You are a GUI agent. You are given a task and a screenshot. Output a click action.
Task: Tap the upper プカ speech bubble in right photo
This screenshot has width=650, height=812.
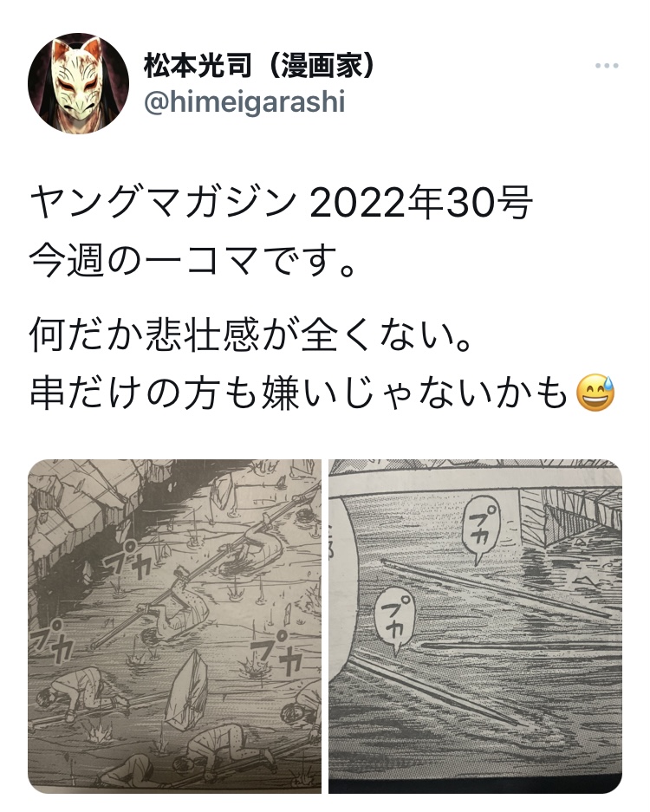[x=480, y=529]
